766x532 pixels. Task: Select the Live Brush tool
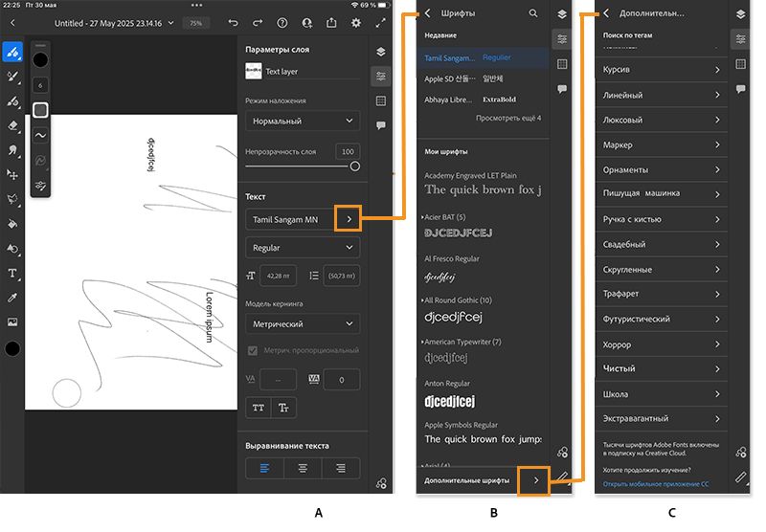pos(12,77)
